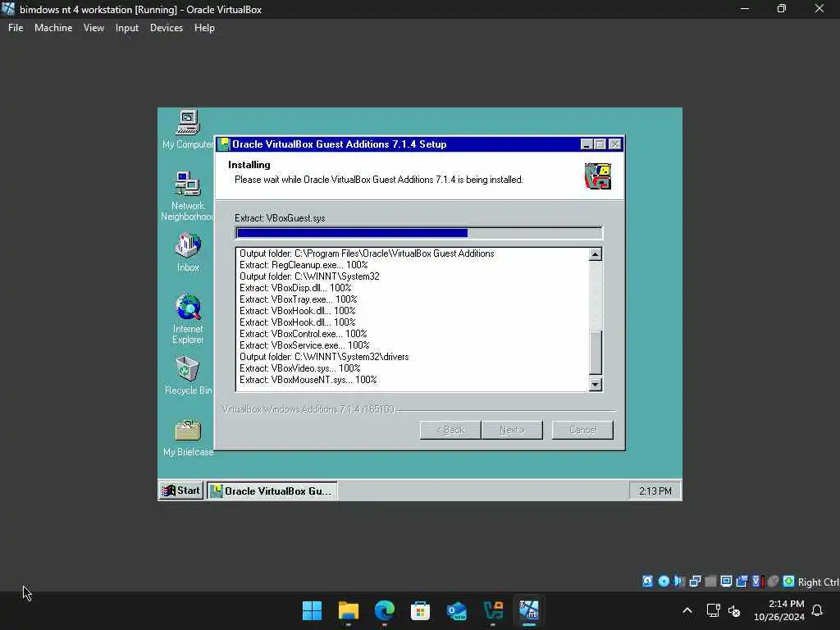Click the disabled Next button
840x630 pixels.
pyautogui.click(x=512, y=430)
